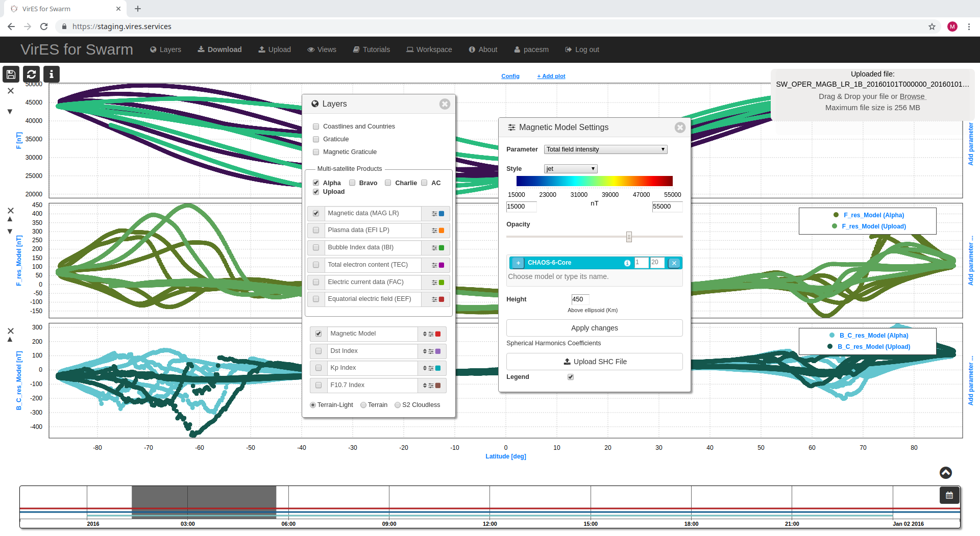This screenshot has height=536, width=980.
Task: Open settings sliders for Dst Index layer
Action: pyautogui.click(x=431, y=351)
